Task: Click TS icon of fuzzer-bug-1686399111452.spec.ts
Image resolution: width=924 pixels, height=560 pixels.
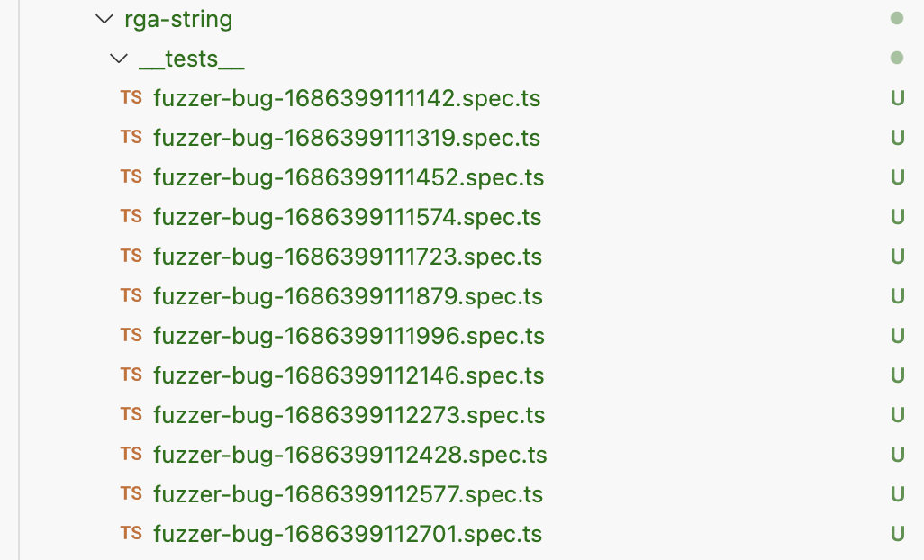Action: (131, 177)
